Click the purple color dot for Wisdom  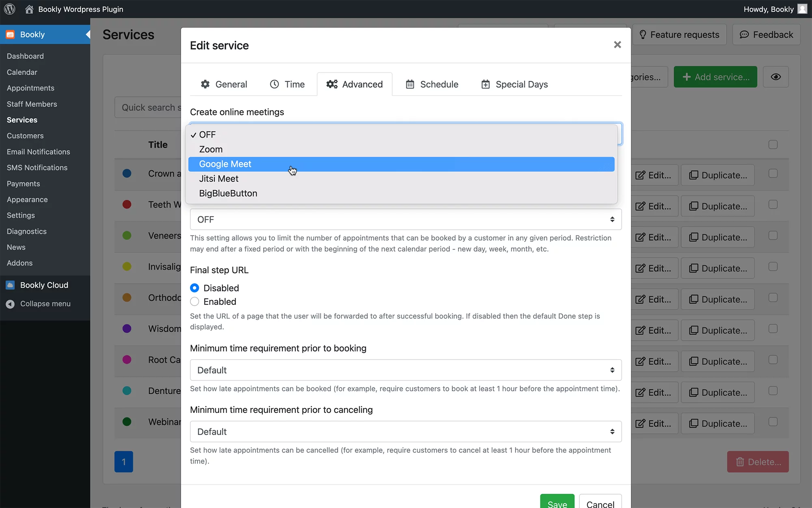point(127,328)
